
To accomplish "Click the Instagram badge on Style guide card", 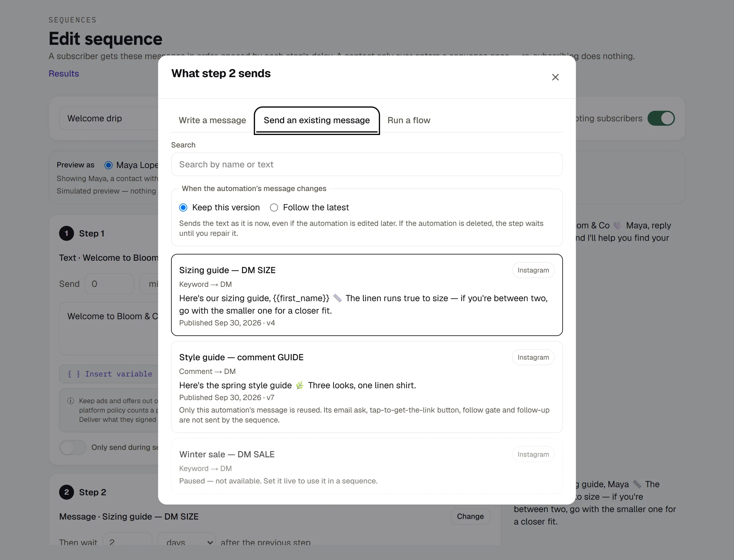I will pyautogui.click(x=533, y=357).
